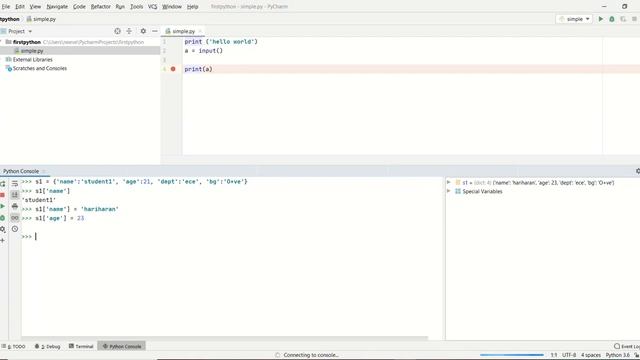Screen dimensions: 640x360
Task: Start debugging with the bug icon in top toolbar
Action: (x=612, y=19)
